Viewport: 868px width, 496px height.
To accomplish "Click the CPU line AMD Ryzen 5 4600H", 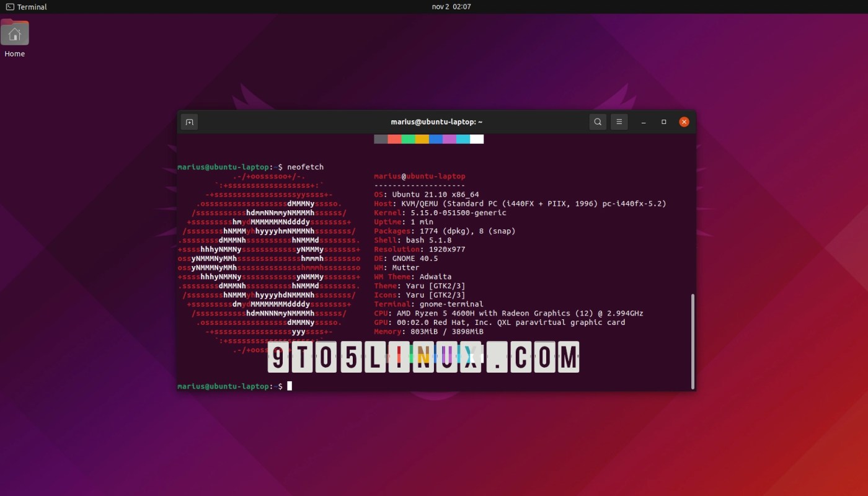I will [x=508, y=313].
